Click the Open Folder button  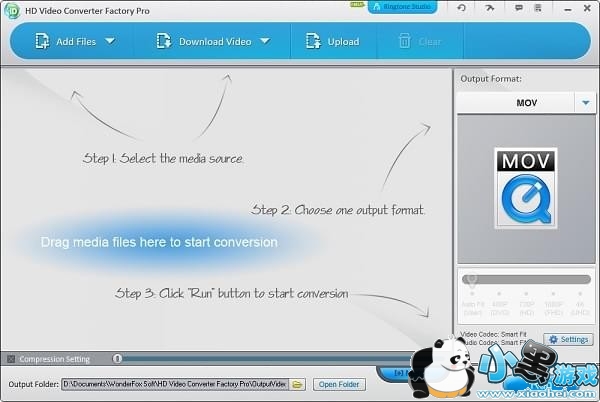[339, 384]
